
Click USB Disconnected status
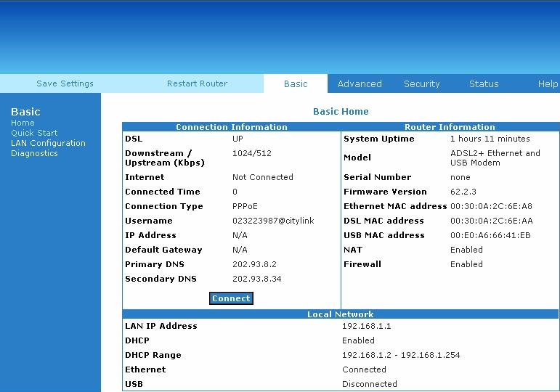tap(369, 384)
